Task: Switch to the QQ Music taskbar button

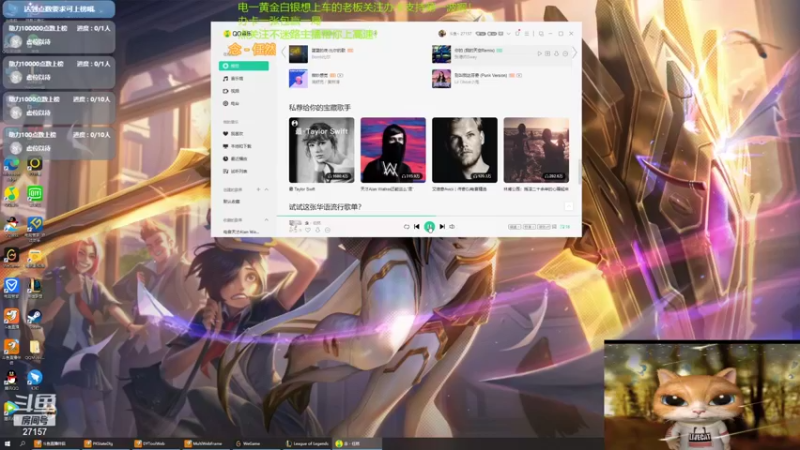Action: (356, 444)
